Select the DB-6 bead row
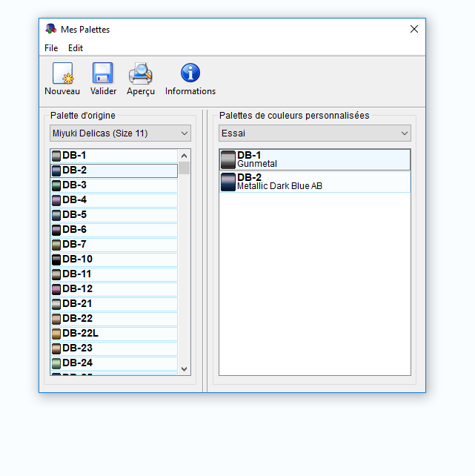475x476 pixels. tap(114, 230)
